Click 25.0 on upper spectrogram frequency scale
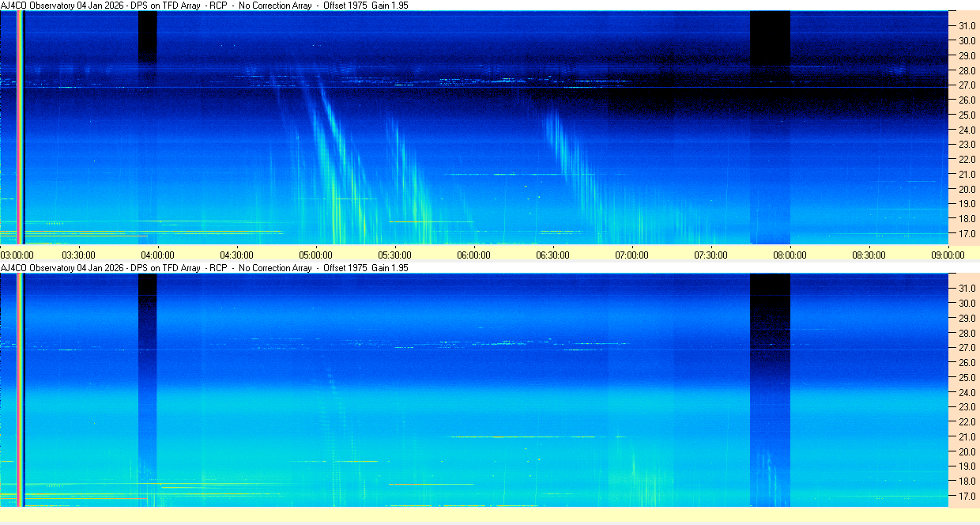This screenshot has width=980, height=525. coord(967,115)
